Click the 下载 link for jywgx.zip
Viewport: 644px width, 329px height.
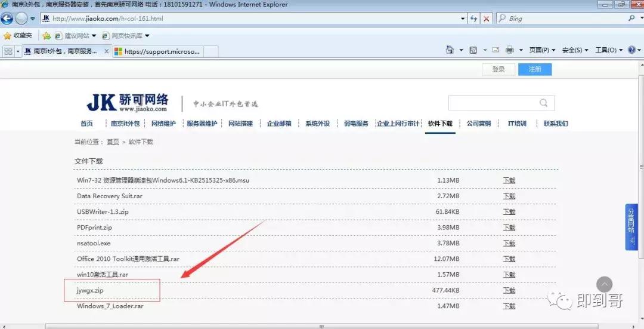point(509,290)
